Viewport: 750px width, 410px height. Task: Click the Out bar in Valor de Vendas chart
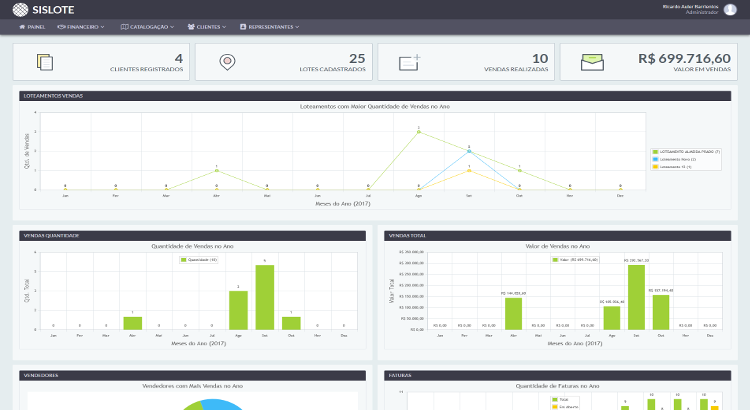pyautogui.click(x=661, y=312)
